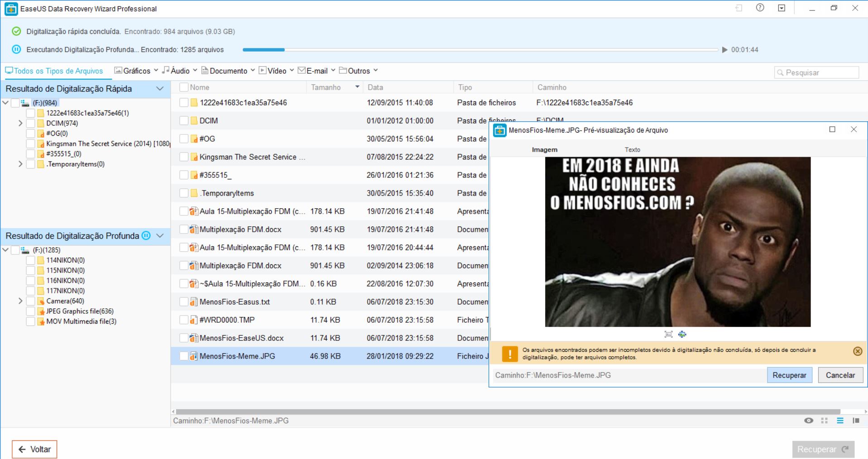Image resolution: width=868 pixels, height=459 pixels.
Task: Click the green quick scan completed check icon
Action: tap(16, 31)
